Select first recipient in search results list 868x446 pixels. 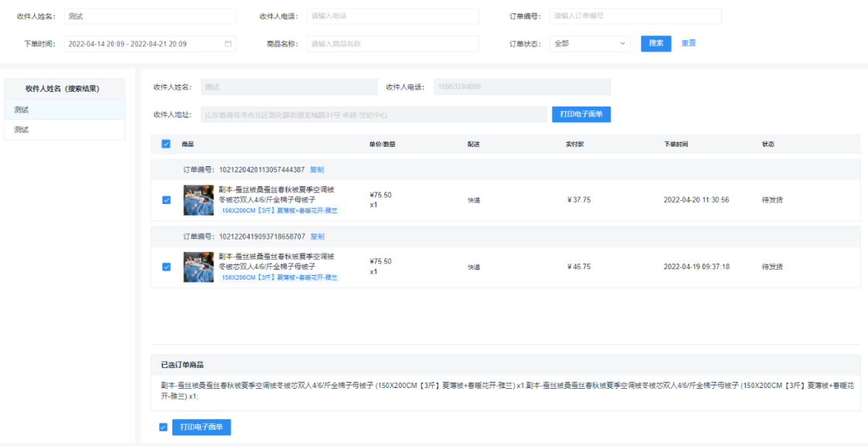[x=64, y=110]
